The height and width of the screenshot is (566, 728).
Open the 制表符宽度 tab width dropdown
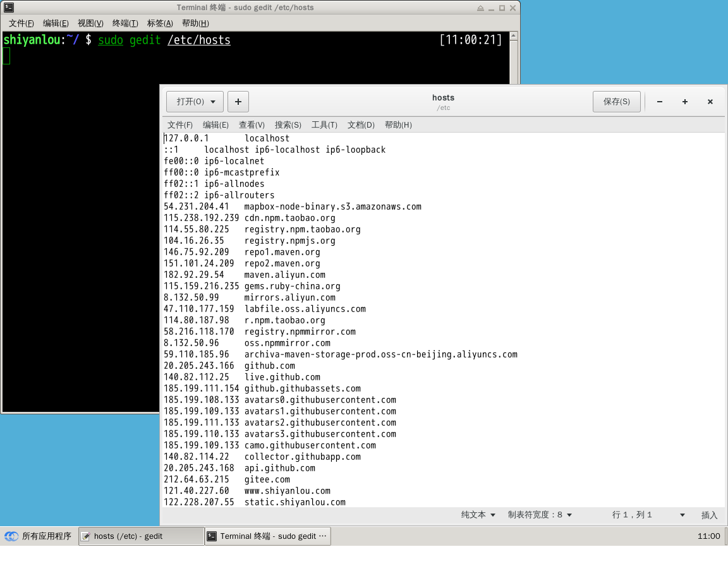point(540,515)
